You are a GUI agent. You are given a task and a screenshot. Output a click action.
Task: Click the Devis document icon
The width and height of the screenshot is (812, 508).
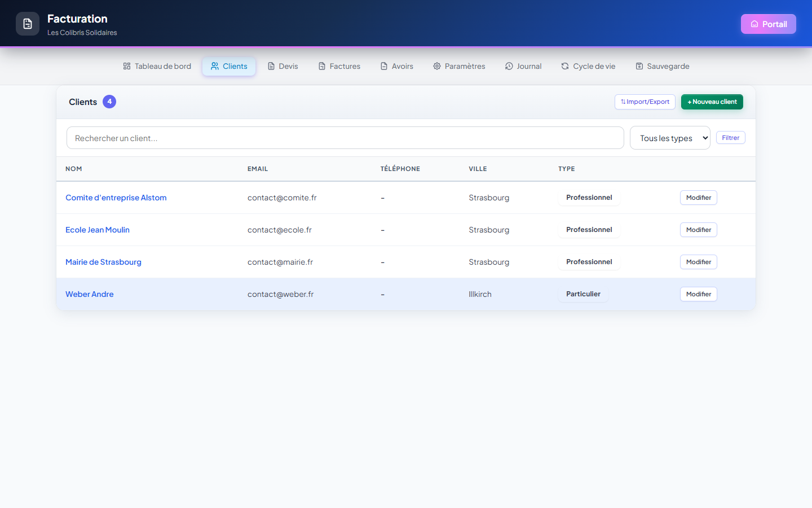pyautogui.click(x=271, y=66)
